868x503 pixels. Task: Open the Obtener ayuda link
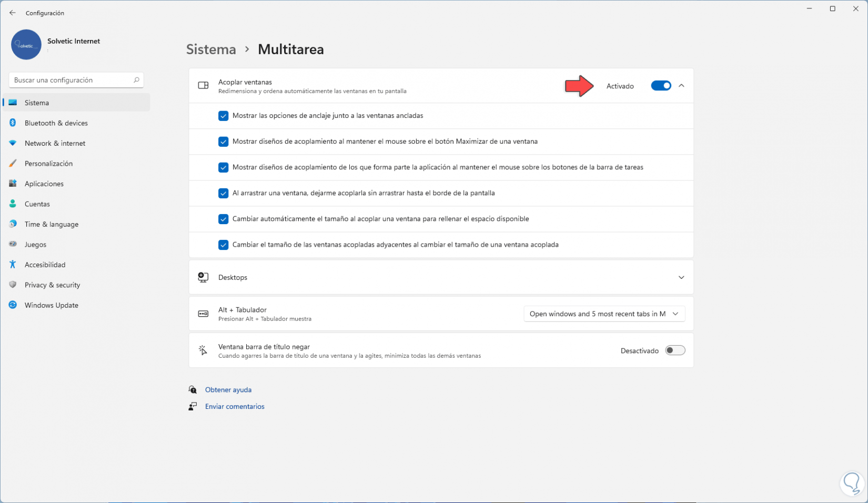pos(228,390)
